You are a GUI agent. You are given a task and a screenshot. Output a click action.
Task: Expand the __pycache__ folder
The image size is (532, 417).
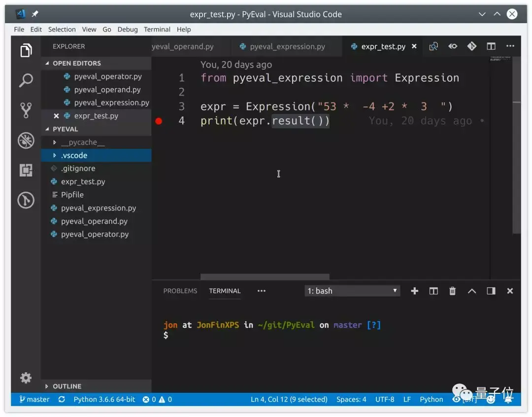click(x=83, y=142)
